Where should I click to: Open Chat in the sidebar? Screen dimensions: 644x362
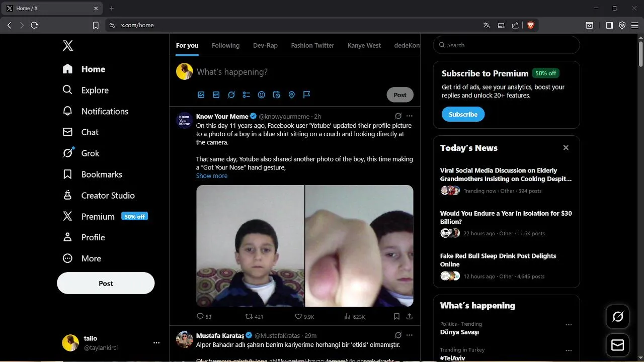[80, 132]
